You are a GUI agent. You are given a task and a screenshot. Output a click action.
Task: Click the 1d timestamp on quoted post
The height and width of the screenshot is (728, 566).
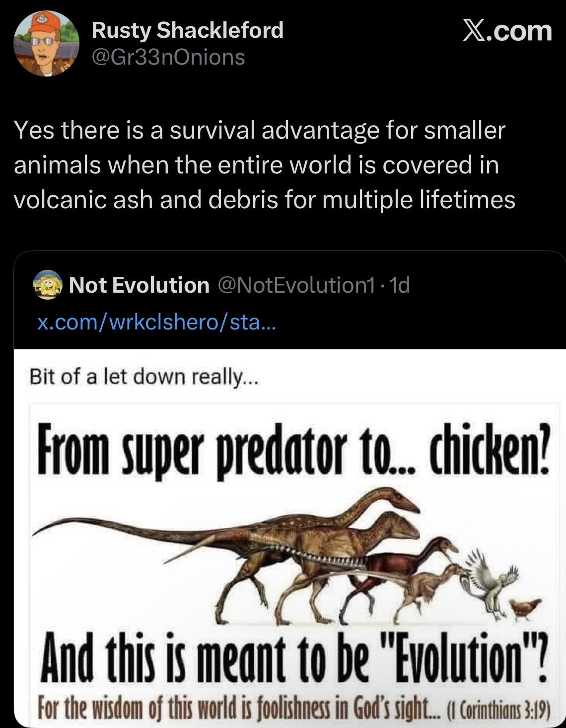pyautogui.click(x=400, y=285)
